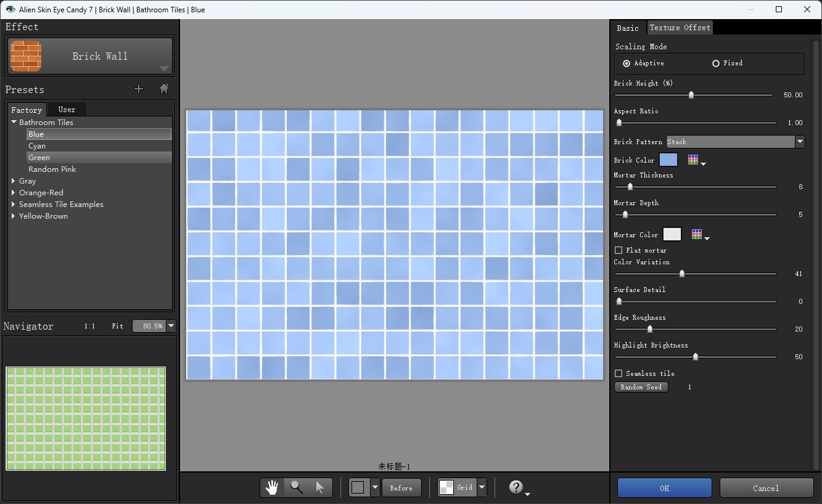Click the Before preview button
Image resolution: width=822 pixels, height=504 pixels.
(401, 488)
